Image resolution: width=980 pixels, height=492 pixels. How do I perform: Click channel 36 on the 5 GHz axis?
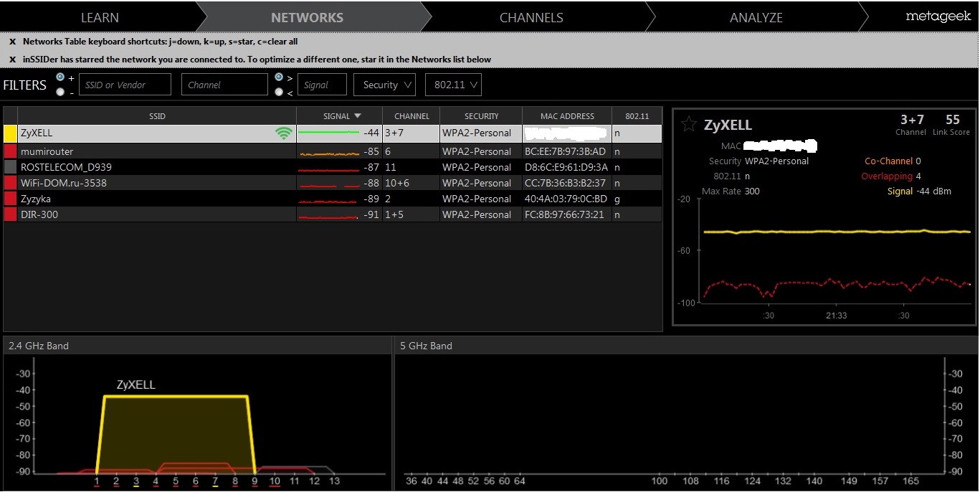click(x=411, y=481)
